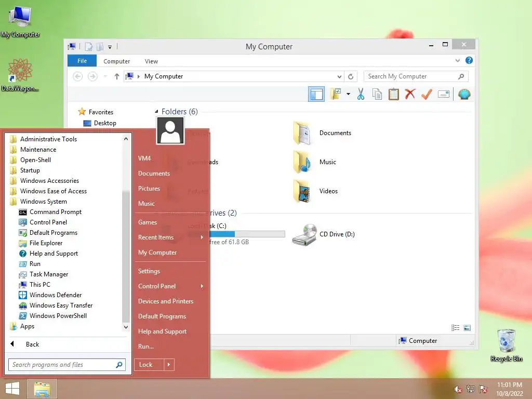Open Control Panel submenu in right column
532x399 pixels.
pos(170,286)
